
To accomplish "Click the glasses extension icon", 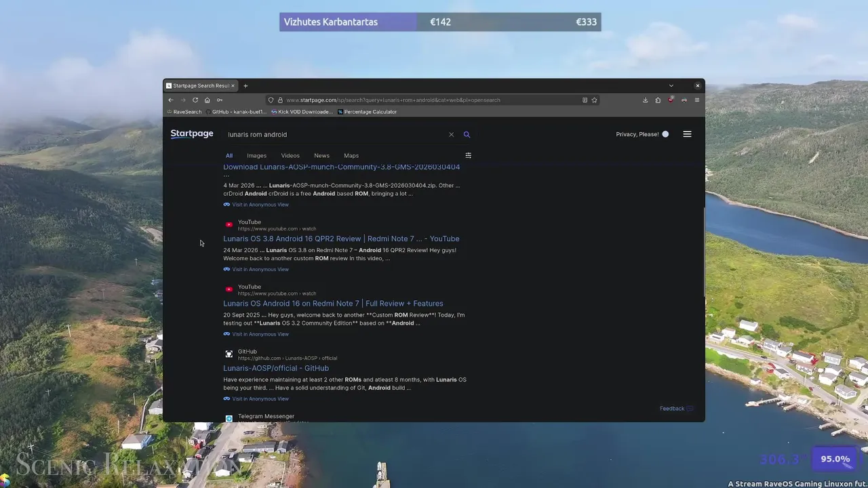I will click(x=684, y=100).
